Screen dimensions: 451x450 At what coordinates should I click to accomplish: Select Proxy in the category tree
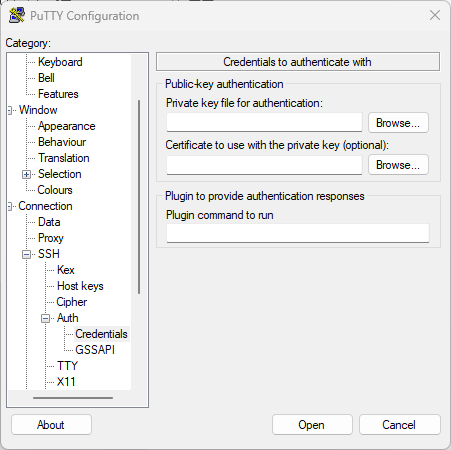tap(51, 238)
